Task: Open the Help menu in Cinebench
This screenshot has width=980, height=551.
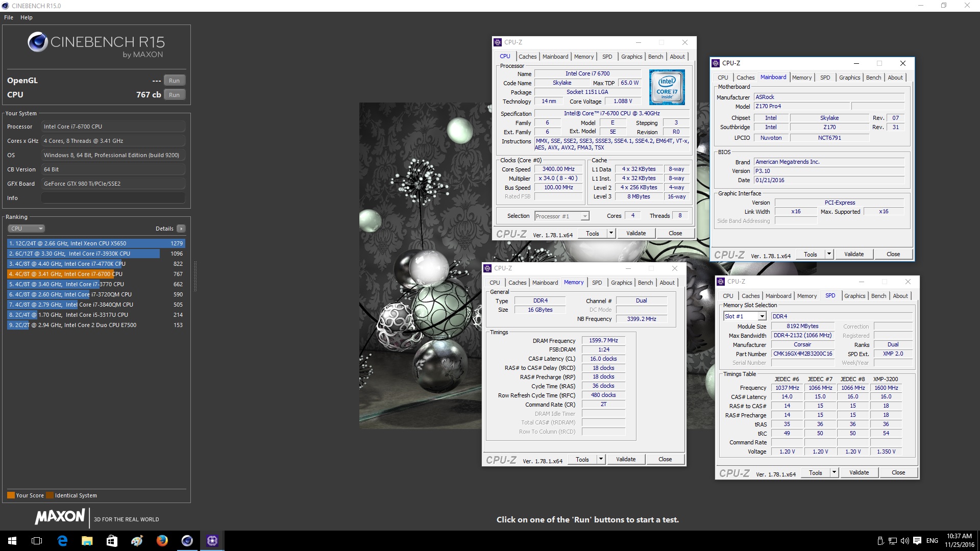Action: [27, 17]
